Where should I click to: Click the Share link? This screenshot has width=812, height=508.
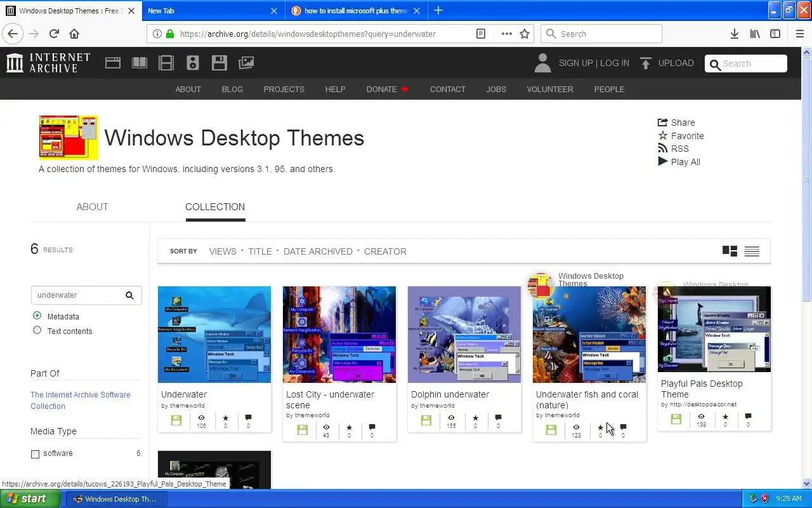click(676, 123)
